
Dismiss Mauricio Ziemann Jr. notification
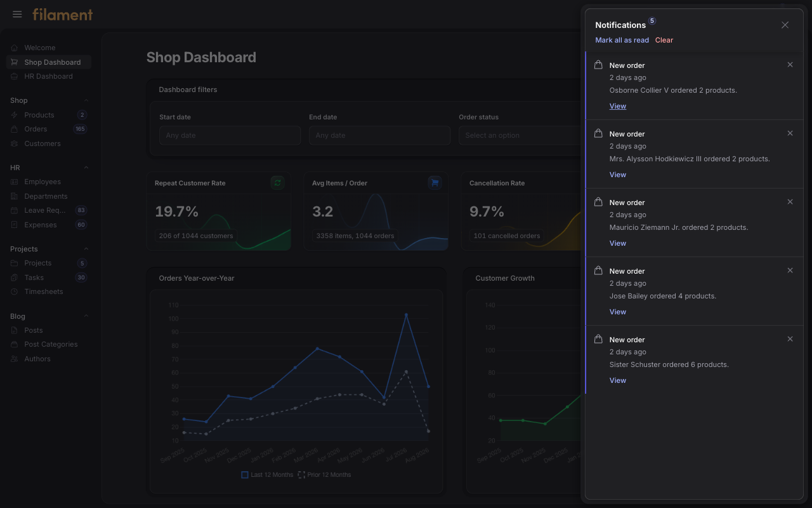(790, 202)
